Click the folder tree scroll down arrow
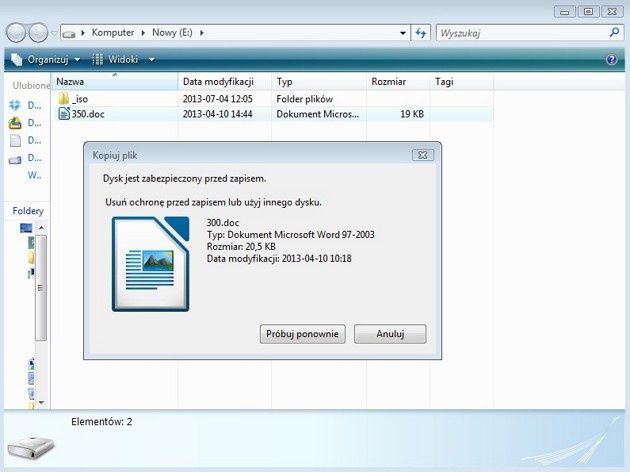The image size is (630, 472). (x=41, y=402)
